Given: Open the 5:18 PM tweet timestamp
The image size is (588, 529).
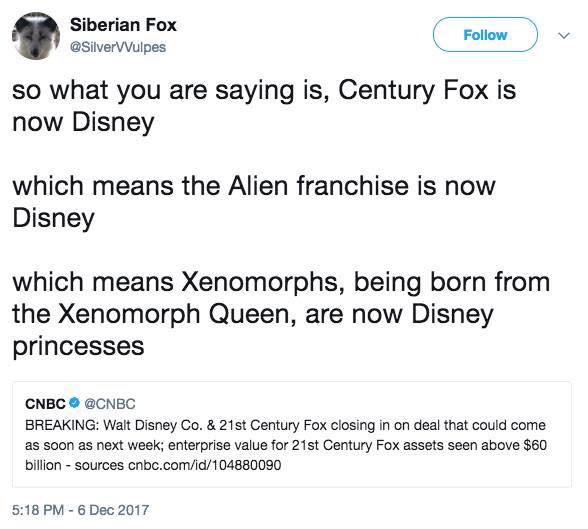Looking at the screenshot, I should coord(38,510).
